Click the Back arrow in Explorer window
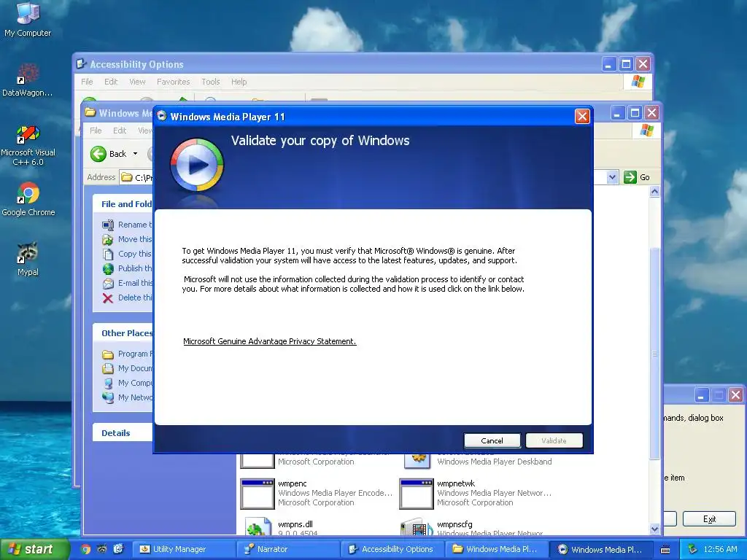This screenshot has height=560, width=747. coord(98,154)
